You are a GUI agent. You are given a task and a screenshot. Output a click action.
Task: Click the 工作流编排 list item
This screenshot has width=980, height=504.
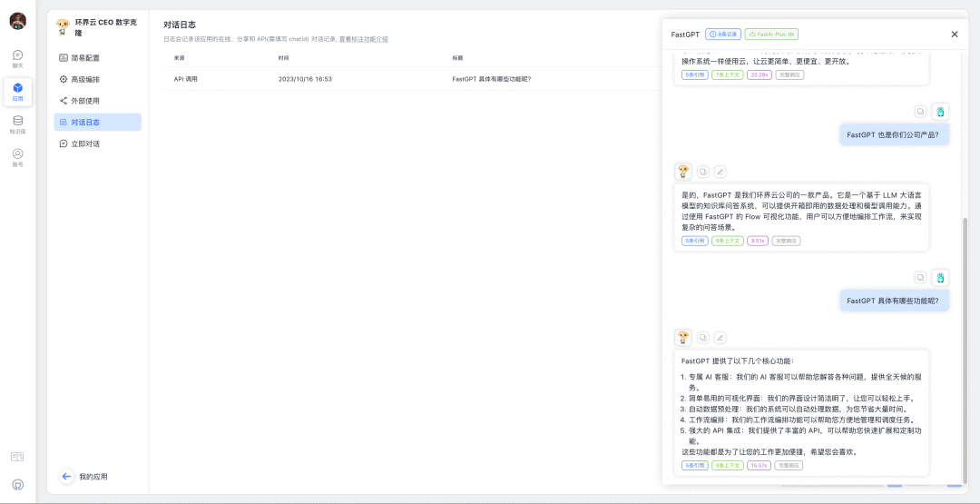[799, 420]
